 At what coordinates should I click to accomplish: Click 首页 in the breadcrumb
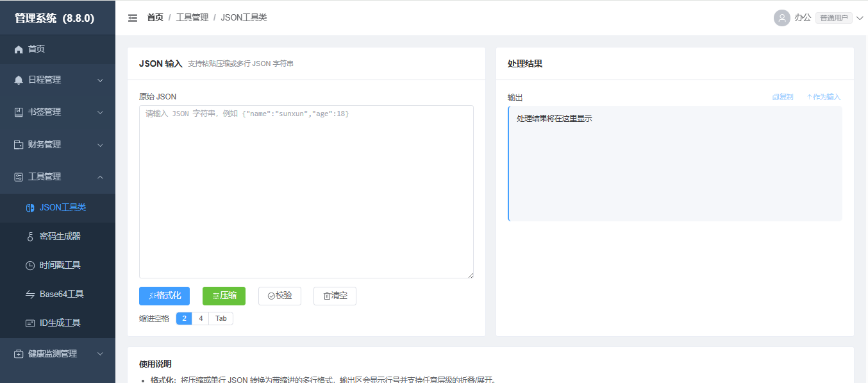click(155, 18)
